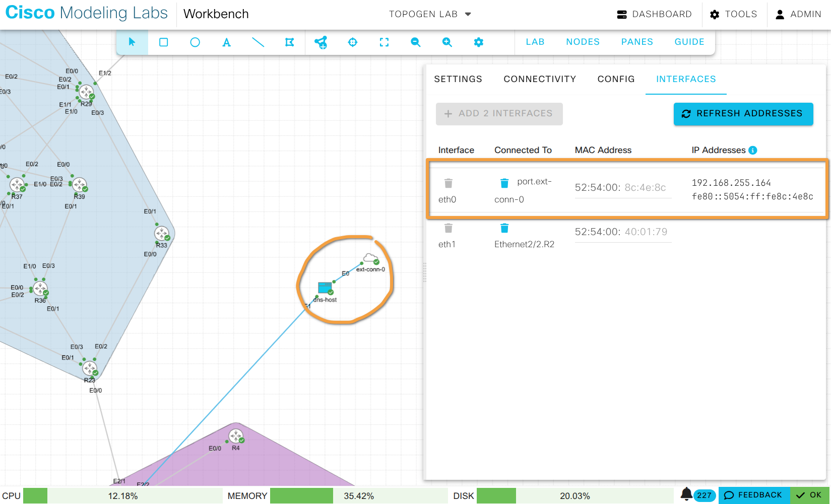Click the pane resize handle

click(x=425, y=272)
